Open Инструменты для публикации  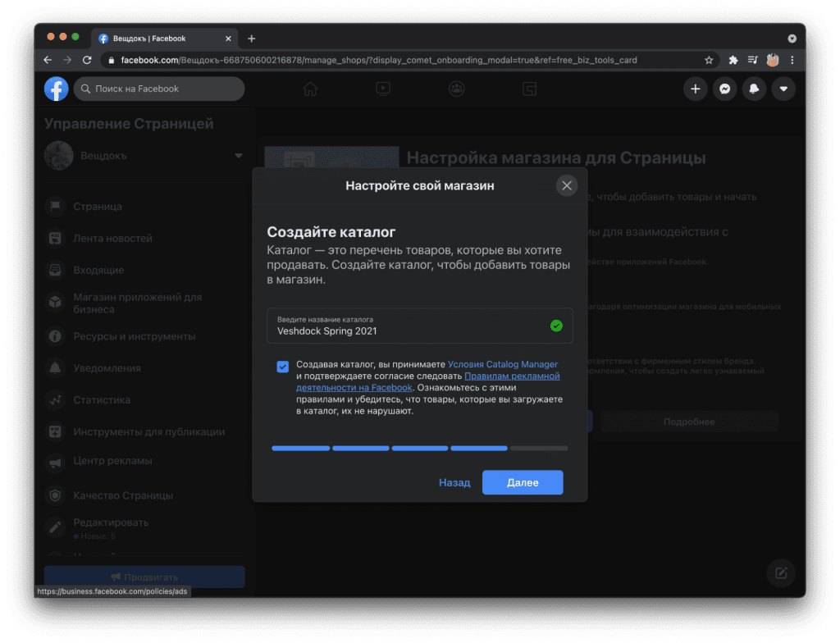(x=149, y=432)
